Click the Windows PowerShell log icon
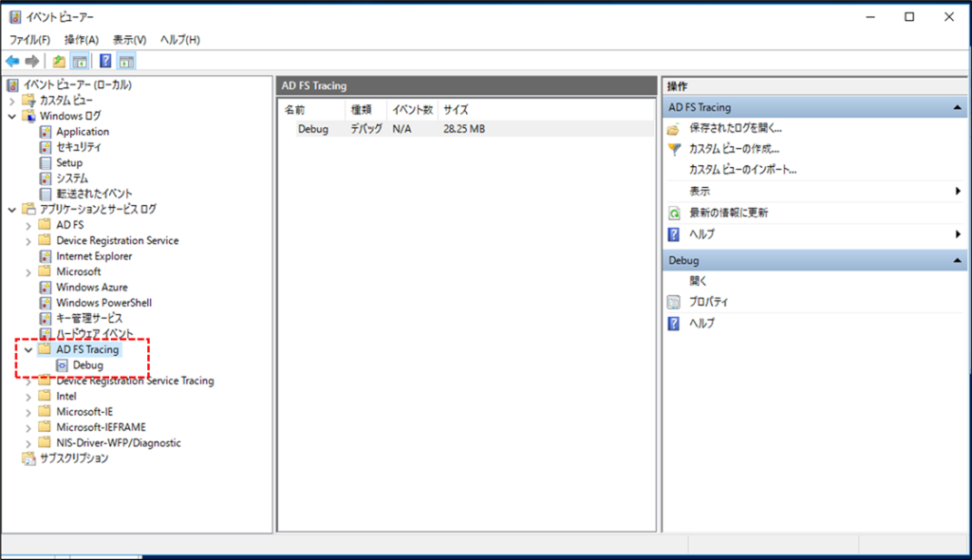Image resolution: width=972 pixels, height=560 pixels. click(x=46, y=303)
